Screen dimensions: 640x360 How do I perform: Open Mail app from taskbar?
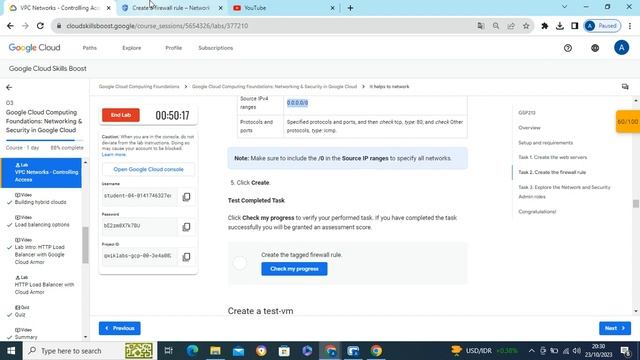[238, 351]
